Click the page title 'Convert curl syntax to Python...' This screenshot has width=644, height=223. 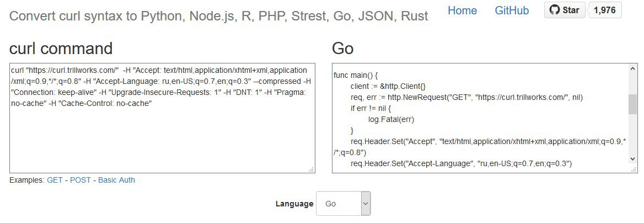(218, 16)
